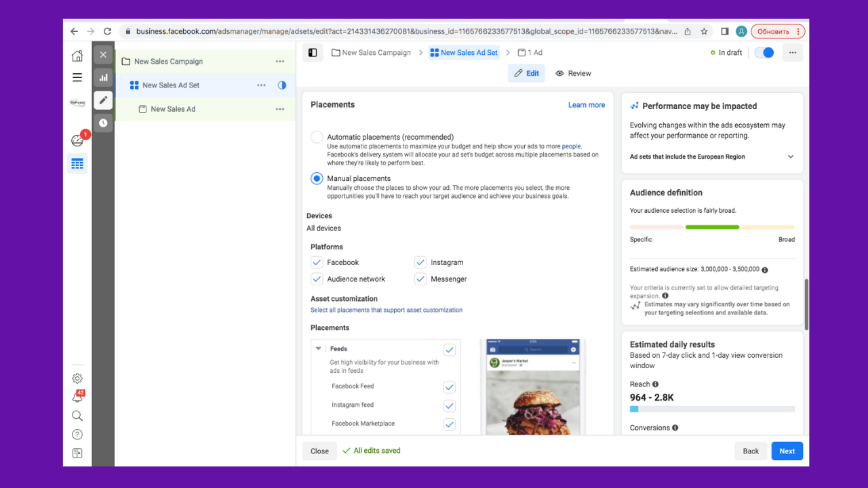Open more options for New Sales Ad Set
The height and width of the screenshot is (488, 868).
pos(262,85)
